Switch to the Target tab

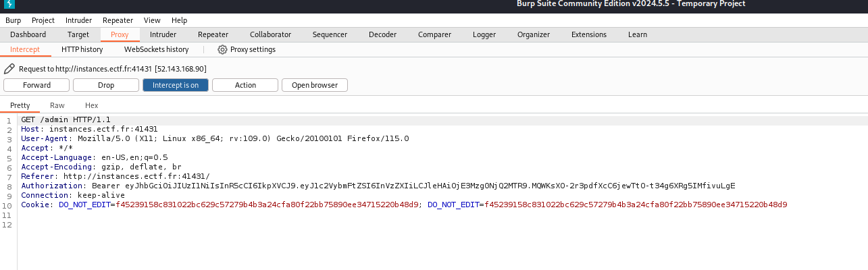point(78,34)
